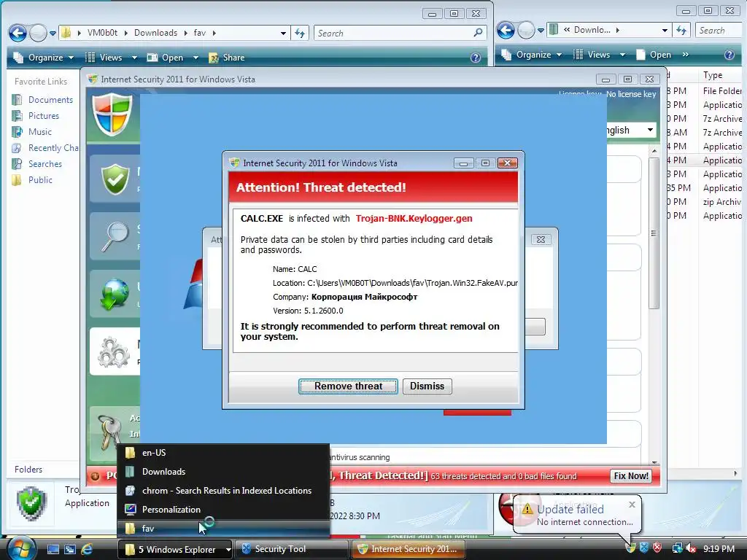
Task: Click magnifying glass scan icon in sidebar
Action: click(115, 236)
